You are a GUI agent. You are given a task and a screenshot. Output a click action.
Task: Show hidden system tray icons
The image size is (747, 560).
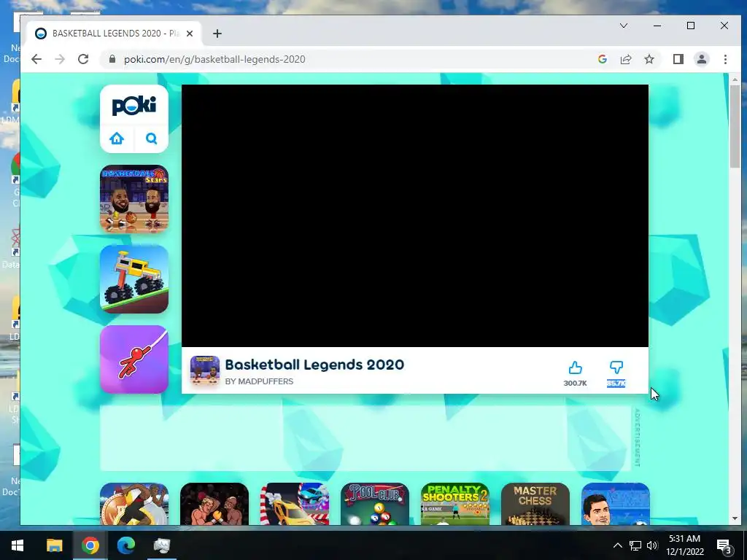click(x=617, y=545)
